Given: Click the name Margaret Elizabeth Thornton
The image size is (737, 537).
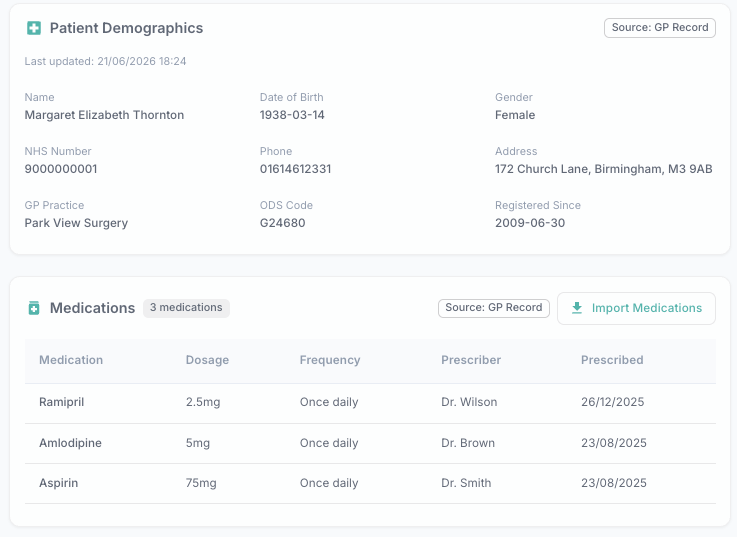Looking at the screenshot, I should pos(104,115).
